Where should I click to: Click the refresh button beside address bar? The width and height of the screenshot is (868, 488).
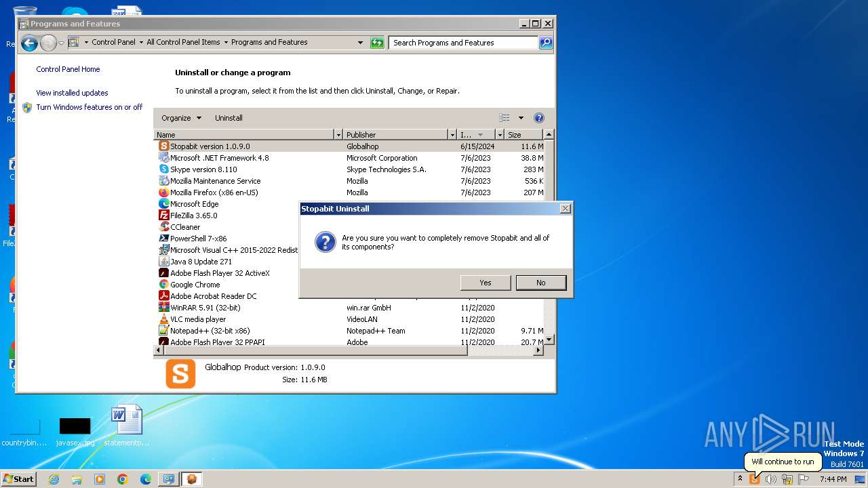coord(377,43)
